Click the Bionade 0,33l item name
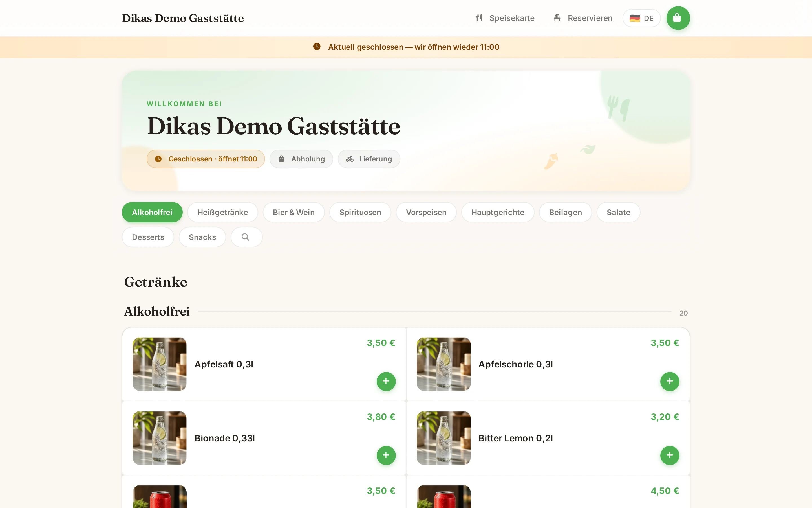This screenshot has width=812, height=508. point(224,438)
